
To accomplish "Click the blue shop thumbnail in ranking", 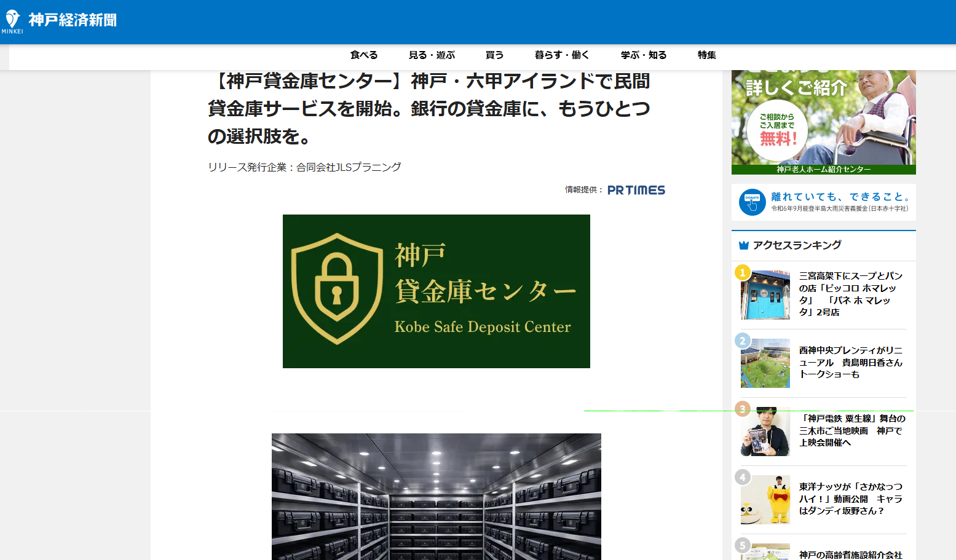I will [x=764, y=295].
